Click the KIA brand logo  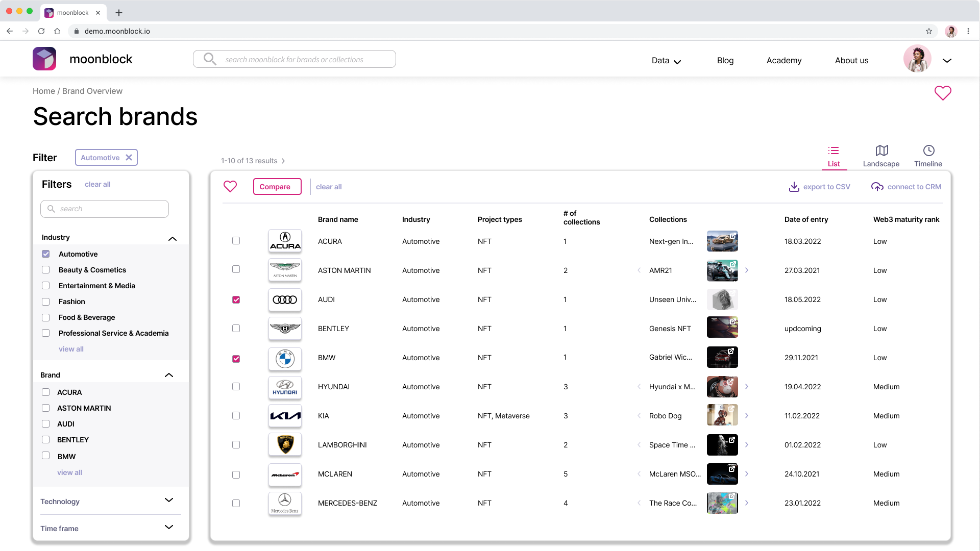click(285, 416)
